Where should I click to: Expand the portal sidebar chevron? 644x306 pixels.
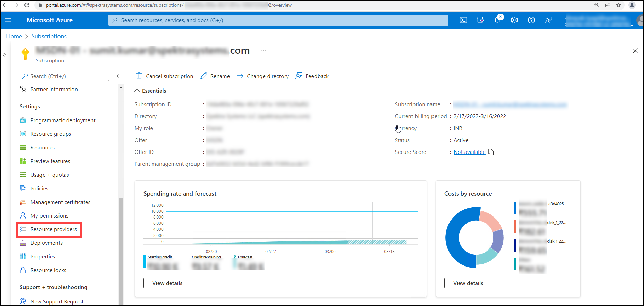(4, 54)
